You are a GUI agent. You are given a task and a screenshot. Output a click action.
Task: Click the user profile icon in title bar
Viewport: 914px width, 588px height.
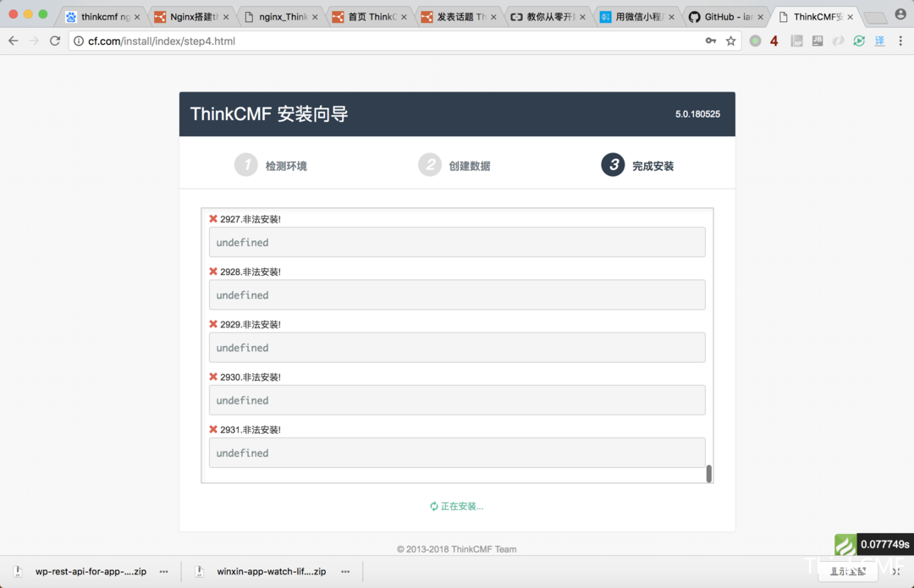pyautogui.click(x=900, y=14)
